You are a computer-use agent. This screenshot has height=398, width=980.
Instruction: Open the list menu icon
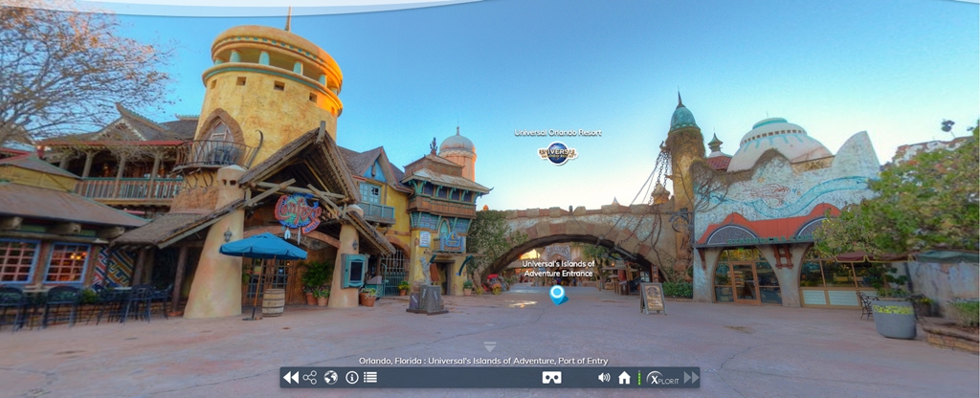370,378
